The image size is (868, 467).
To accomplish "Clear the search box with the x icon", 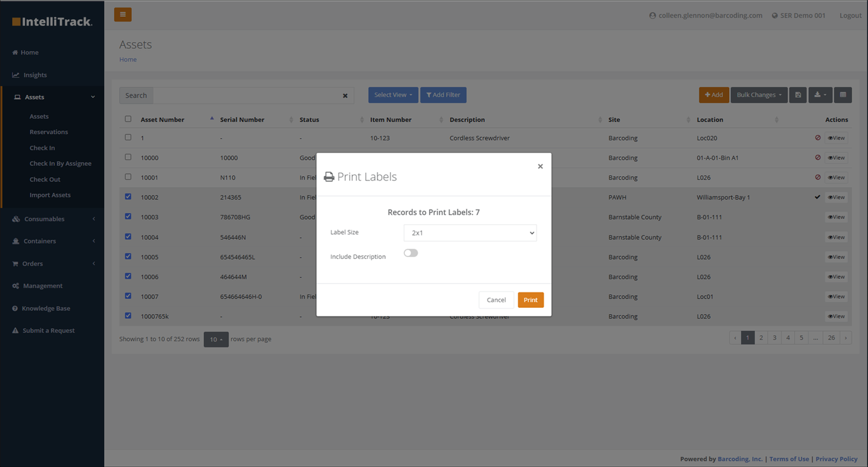I will [345, 96].
